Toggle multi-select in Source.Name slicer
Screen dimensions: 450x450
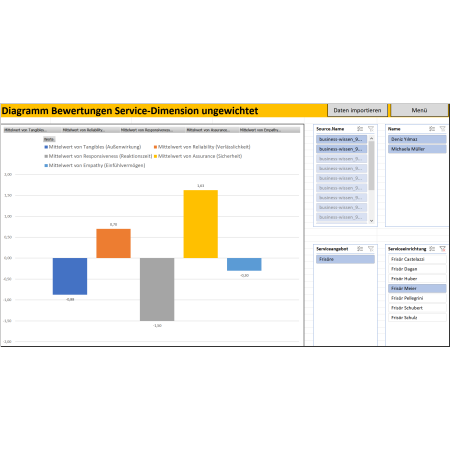click(360, 129)
